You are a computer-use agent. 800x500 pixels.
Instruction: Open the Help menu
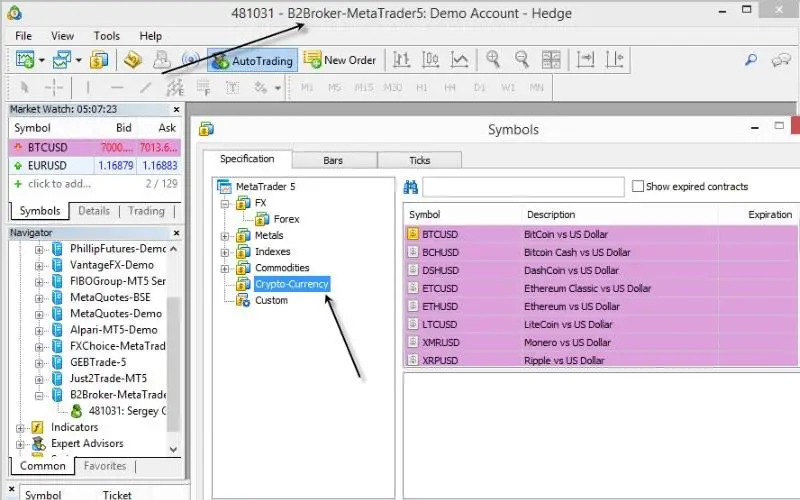pyautogui.click(x=151, y=36)
